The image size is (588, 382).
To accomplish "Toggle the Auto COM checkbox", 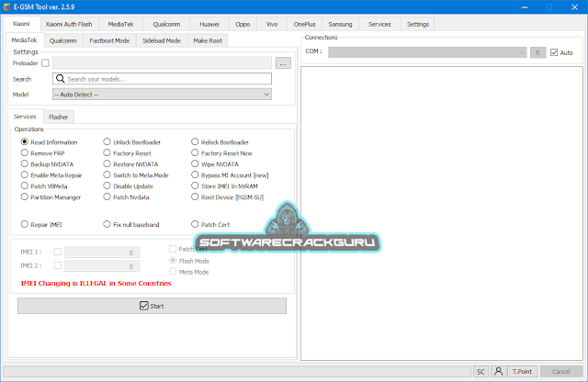I will [x=554, y=52].
